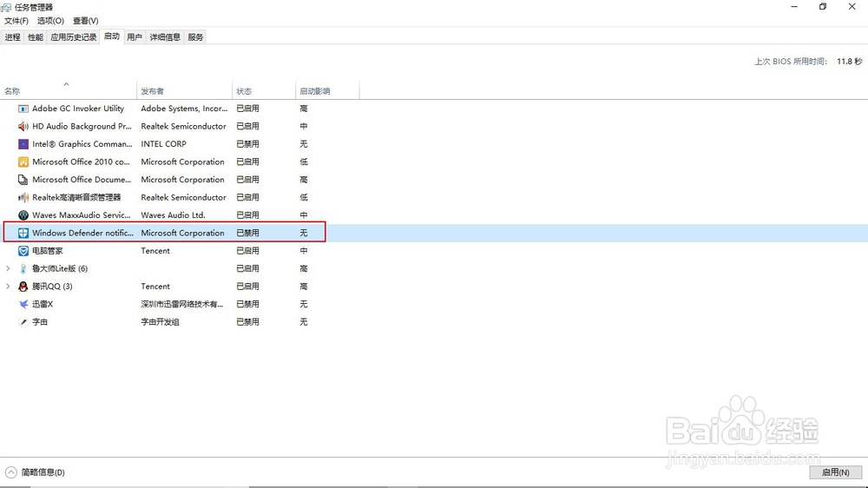Screen dimensions: 868x488
Task: Click the Microsoft Office Document icon
Action: (23, 180)
